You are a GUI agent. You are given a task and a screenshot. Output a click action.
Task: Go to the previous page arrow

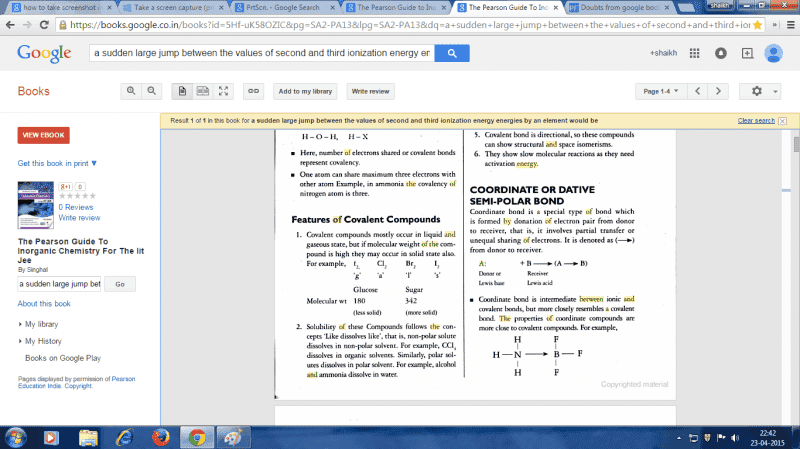click(697, 91)
